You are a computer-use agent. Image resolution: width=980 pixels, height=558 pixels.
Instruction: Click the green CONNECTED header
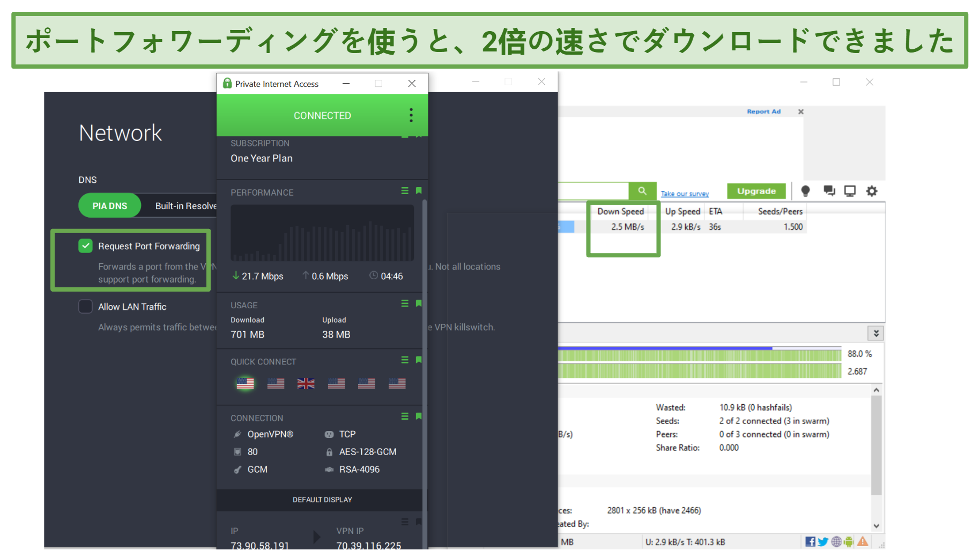click(x=322, y=115)
